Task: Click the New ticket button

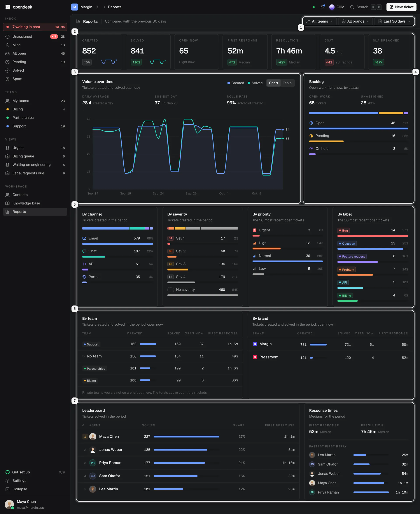Action: coord(401,7)
